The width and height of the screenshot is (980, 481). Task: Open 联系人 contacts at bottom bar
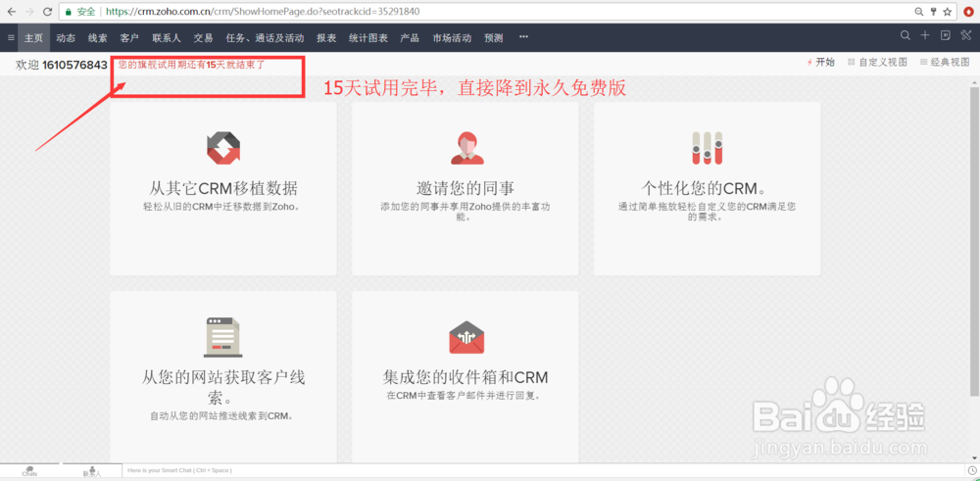pos(92,471)
